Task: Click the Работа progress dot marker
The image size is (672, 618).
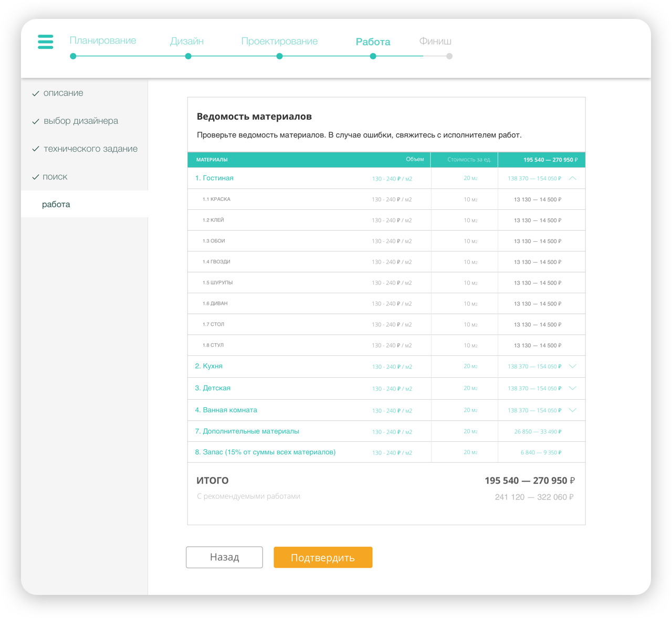Action: click(373, 56)
